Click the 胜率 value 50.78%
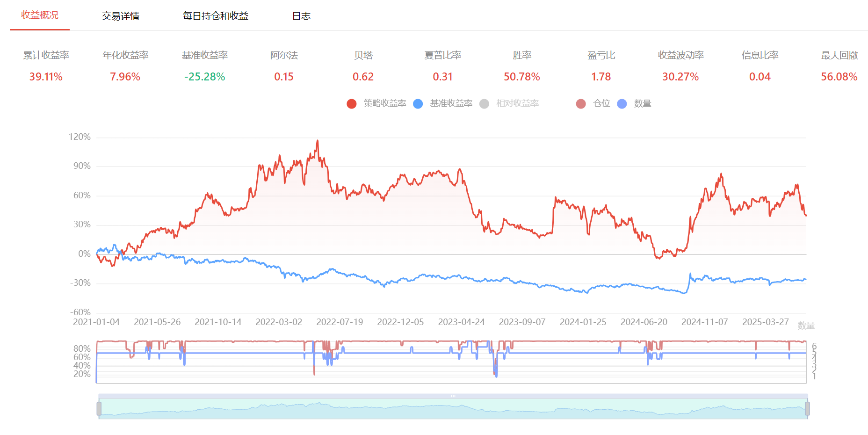This screenshot has height=435, width=868. pyautogui.click(x=522, y=77)
